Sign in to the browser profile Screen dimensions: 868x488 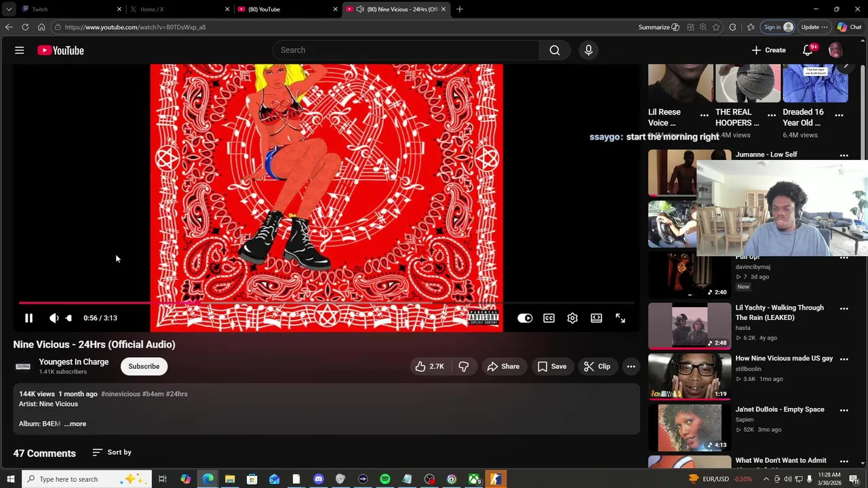tap(778, 27)
